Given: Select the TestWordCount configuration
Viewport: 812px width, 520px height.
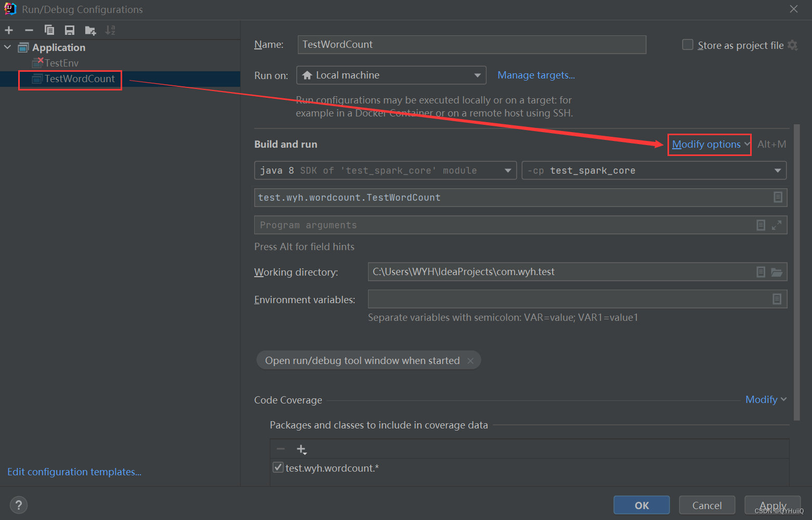Looking at the screenshot, I should pyautogui.click(x=80, y=79).
